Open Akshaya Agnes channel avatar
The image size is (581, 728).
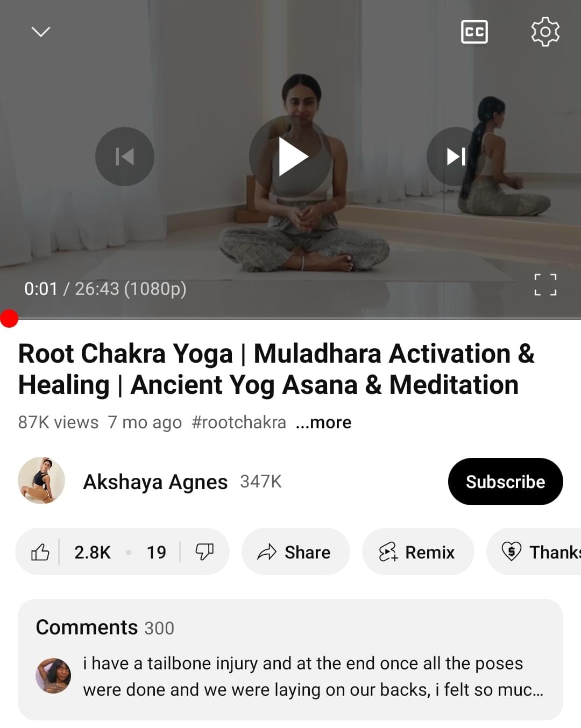click(x=41, y=481)
